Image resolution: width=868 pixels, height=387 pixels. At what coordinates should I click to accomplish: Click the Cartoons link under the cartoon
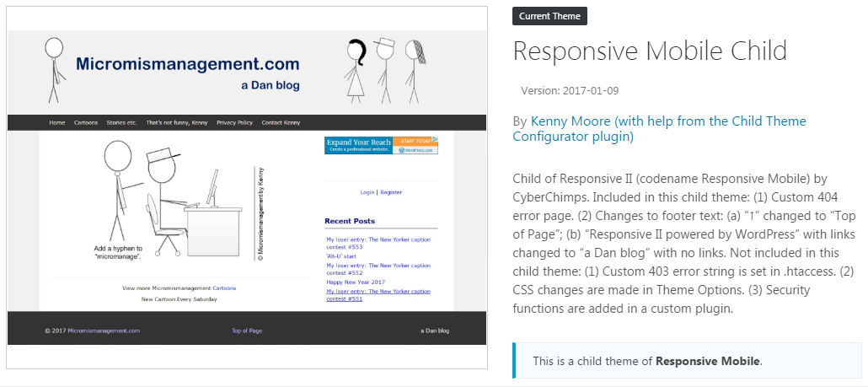click(x=224, y=288)
